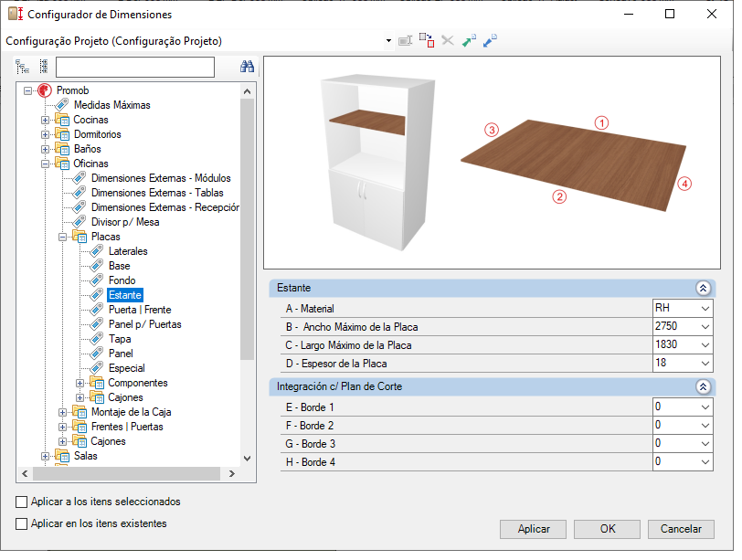The width and height of the screenshot is (742, 560).
Task: Click the edge marker number 1
Action: click(601, 123)
